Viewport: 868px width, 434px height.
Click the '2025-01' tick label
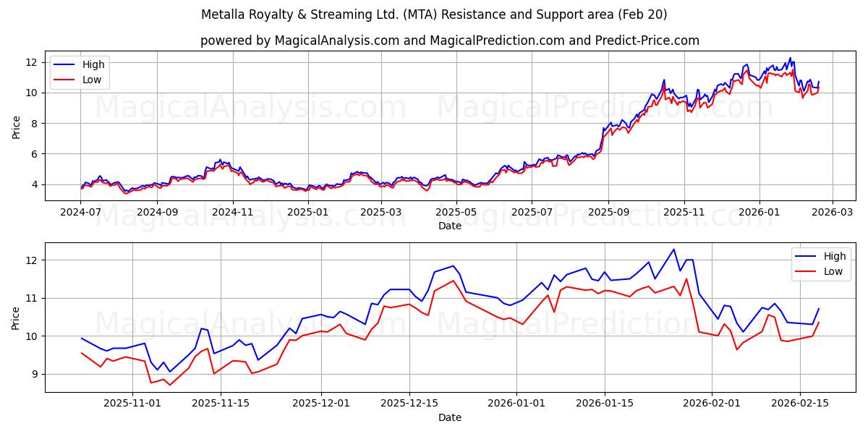click(309, 212)
